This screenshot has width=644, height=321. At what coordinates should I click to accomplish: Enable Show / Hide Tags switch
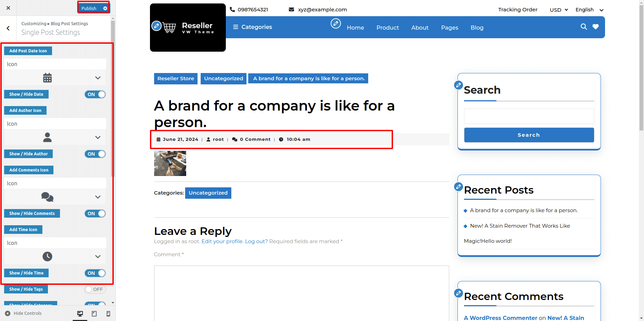(x=95, y=289)
